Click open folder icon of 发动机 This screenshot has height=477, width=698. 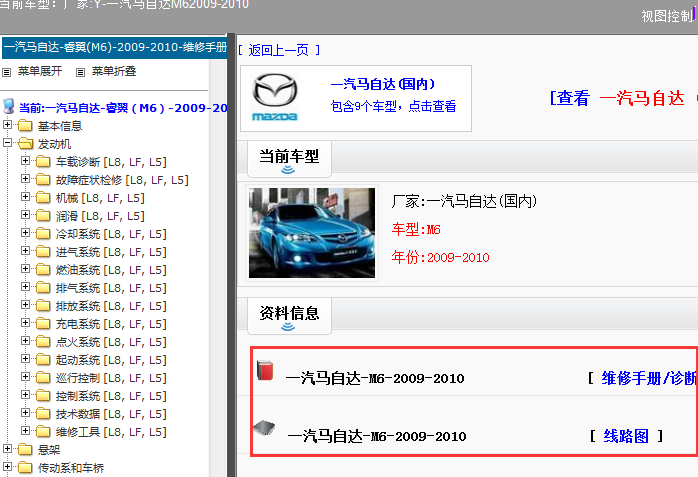(x=25, y=143)
